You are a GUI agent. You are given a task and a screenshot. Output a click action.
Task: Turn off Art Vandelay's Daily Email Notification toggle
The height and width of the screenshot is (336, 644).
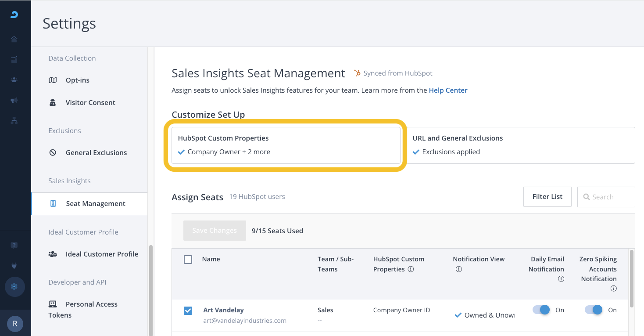pos(541,310)
